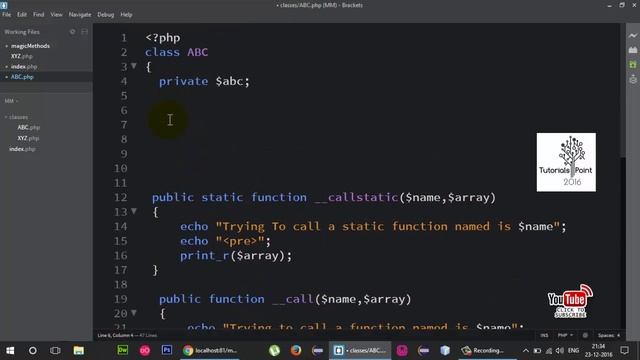
Task: Open File Explorer from the taskbar
Action: point(78,350)
